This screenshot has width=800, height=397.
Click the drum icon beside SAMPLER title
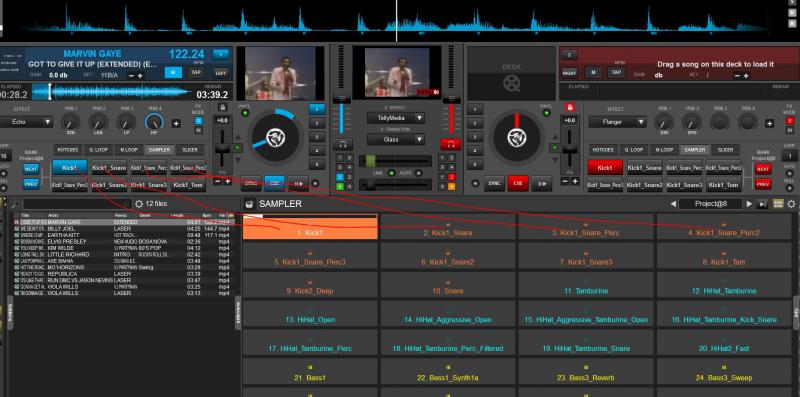[249, 204]
